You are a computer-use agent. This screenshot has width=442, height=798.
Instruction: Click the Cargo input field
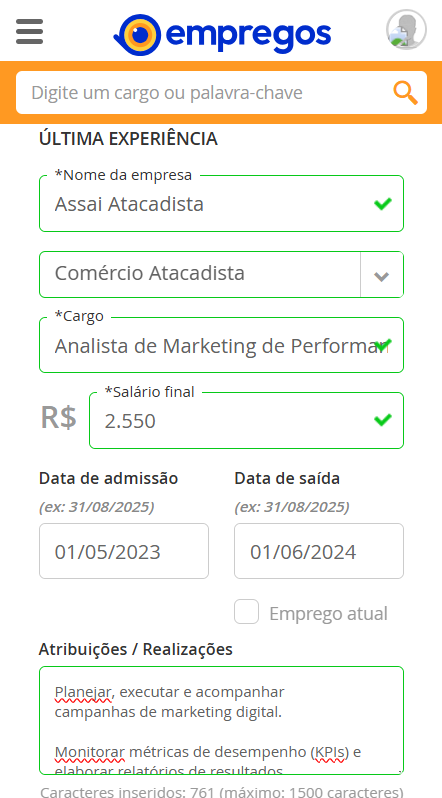click(222, 345)
